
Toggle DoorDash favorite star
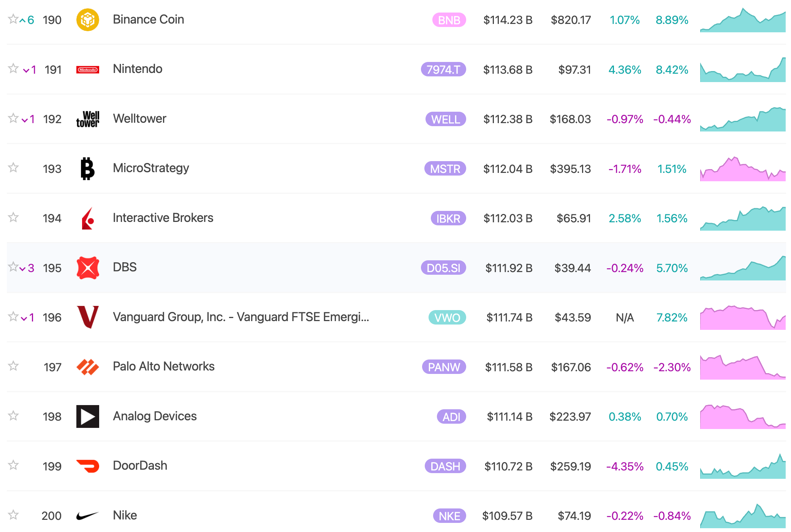[x=13, y=465]
